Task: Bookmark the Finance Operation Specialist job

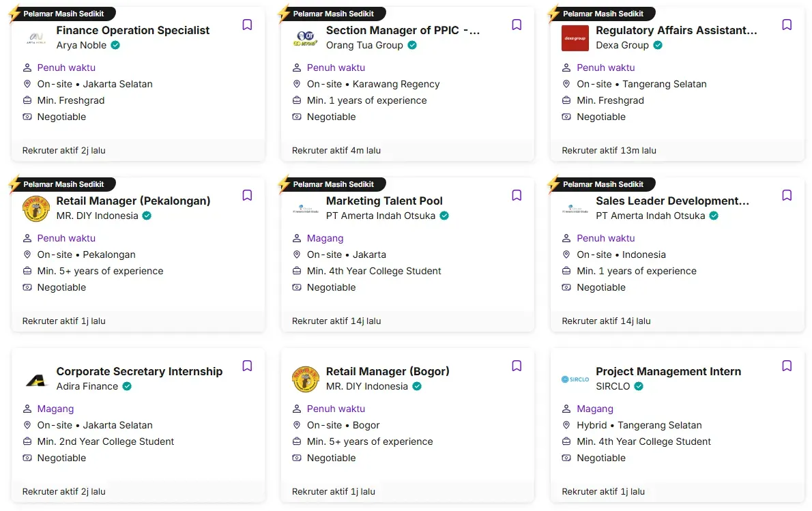Action: [x=247, y=25]
